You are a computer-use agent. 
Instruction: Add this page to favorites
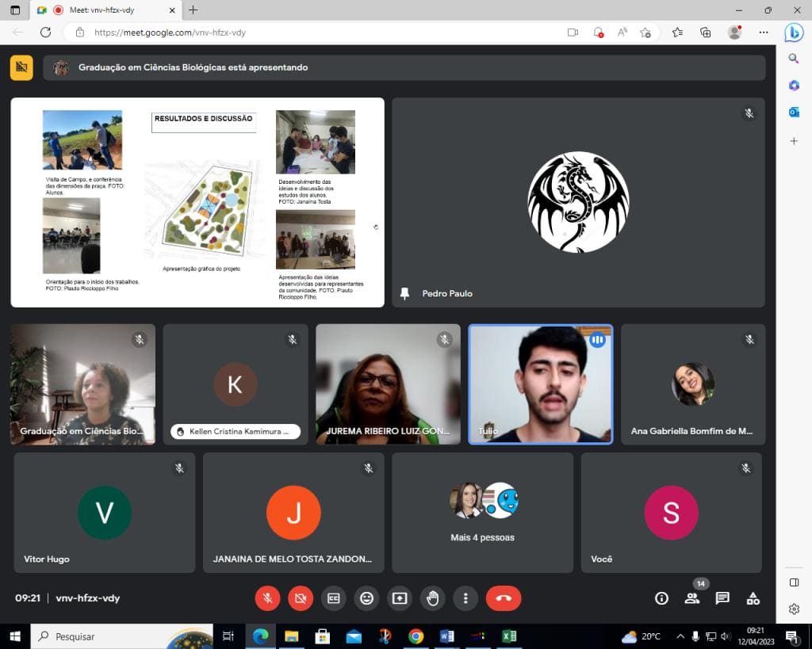(645, 32)
